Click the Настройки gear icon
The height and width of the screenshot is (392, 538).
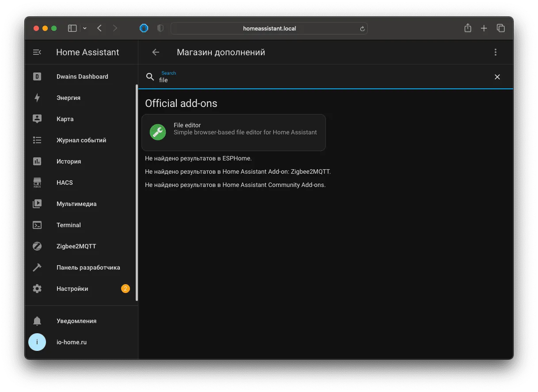pyautogui.click(x=37, y=289)
